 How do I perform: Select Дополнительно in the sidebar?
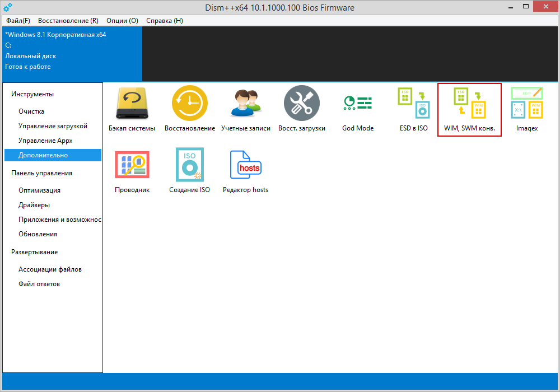pyautogui.click(x=53, y=155)
